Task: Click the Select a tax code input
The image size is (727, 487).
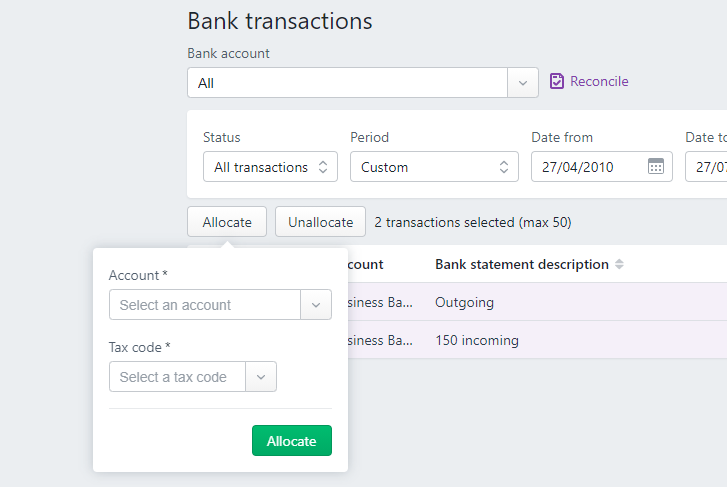Action: click(x=177, y=377)
